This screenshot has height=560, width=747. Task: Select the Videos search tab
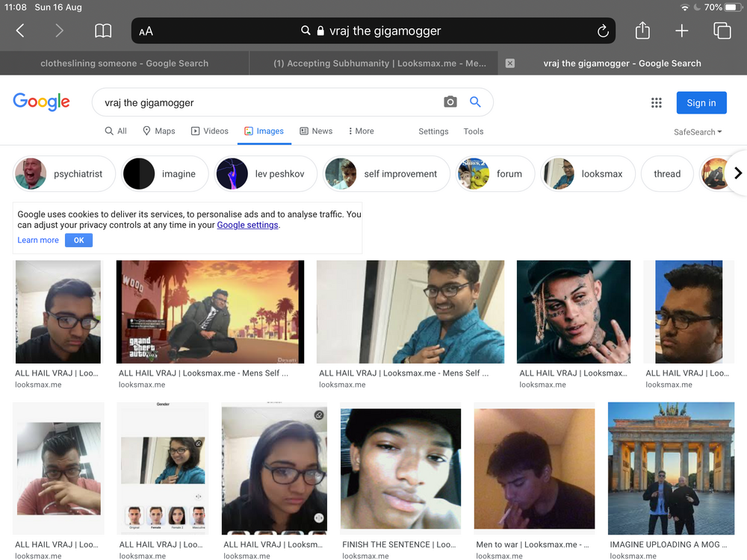tap(210, 131)
